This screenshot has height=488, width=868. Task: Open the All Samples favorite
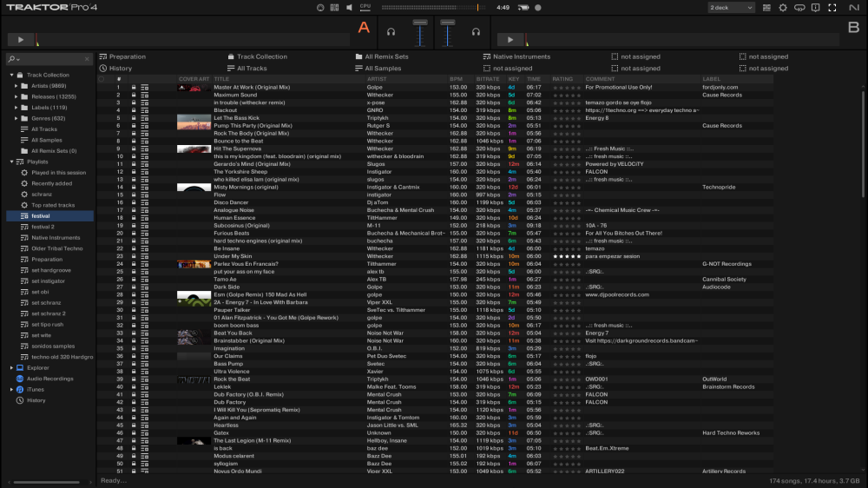tap(378, 68)
